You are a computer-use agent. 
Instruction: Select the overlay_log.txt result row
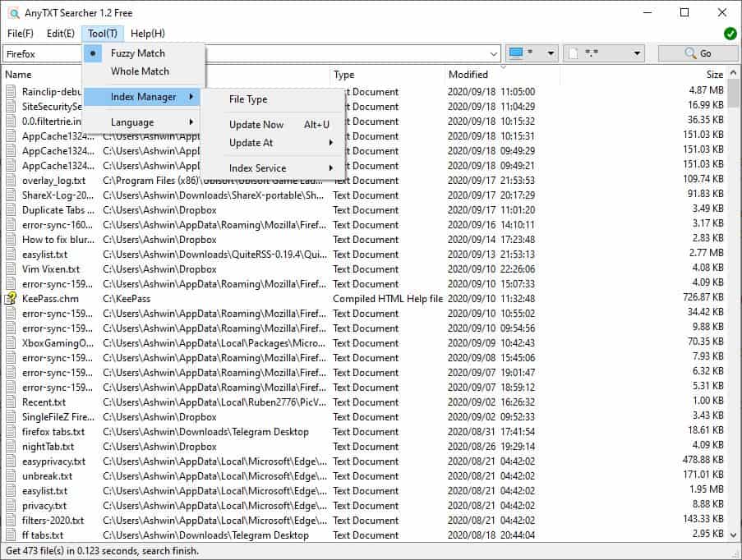point(366,181)
